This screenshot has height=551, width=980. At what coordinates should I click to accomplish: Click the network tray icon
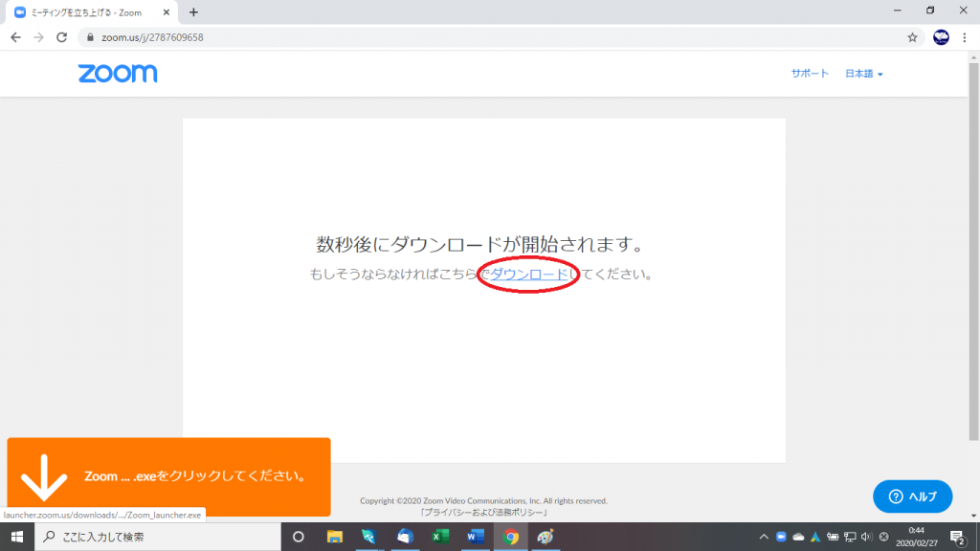click(x=850, y=537)
